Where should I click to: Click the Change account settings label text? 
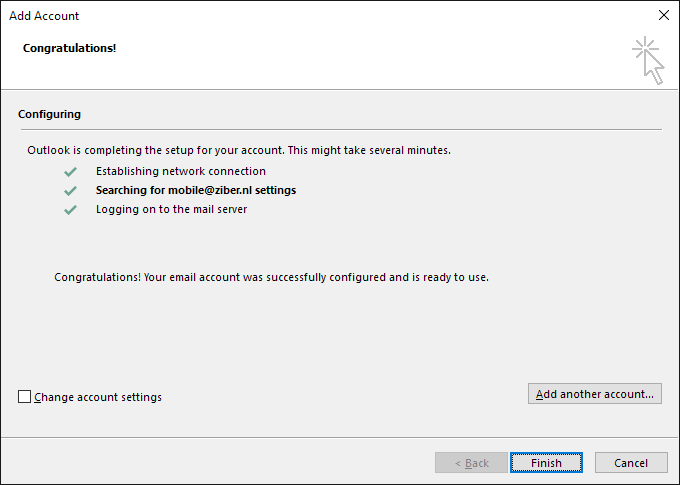coord(98,397)
